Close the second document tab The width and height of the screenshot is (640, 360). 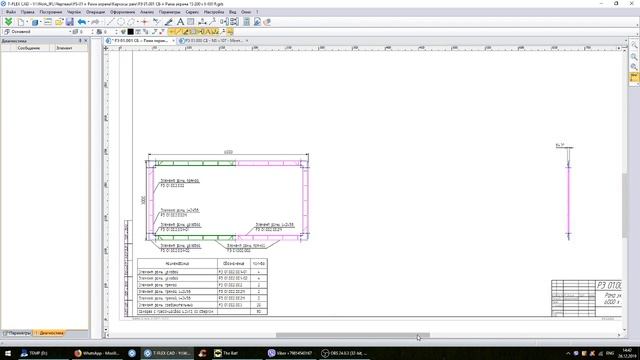pos(247,41)
